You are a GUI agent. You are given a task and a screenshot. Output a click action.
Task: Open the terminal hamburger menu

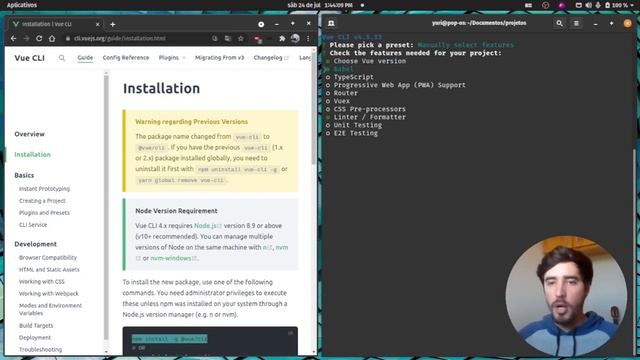click(x=576, y=24)
